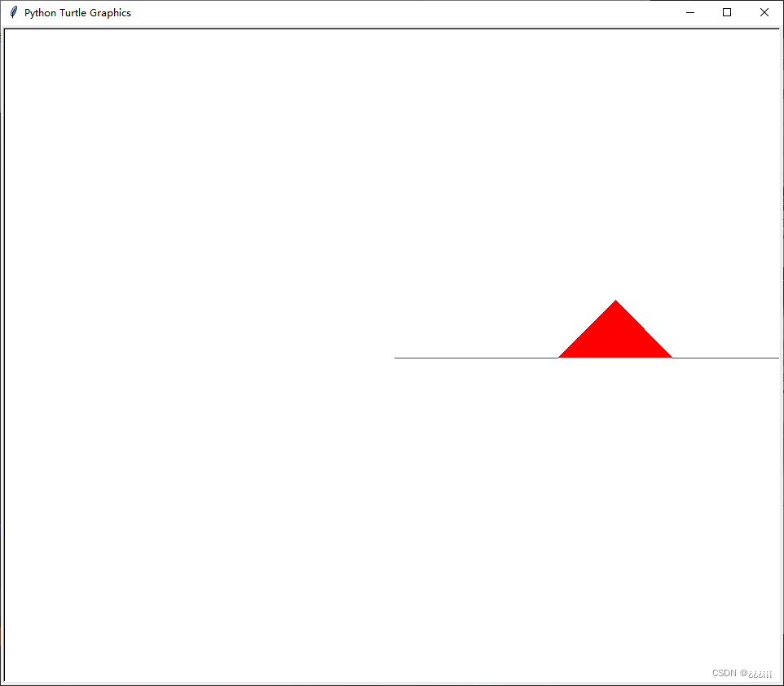Click the Python Turtle Graphics title text

pyautogui.click(x=77, y=13)
